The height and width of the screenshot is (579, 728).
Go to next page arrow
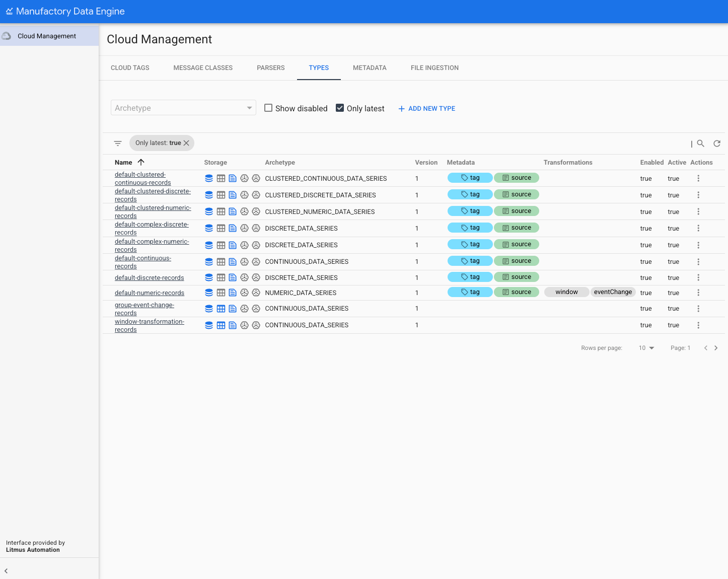click(x=716, y=348)
